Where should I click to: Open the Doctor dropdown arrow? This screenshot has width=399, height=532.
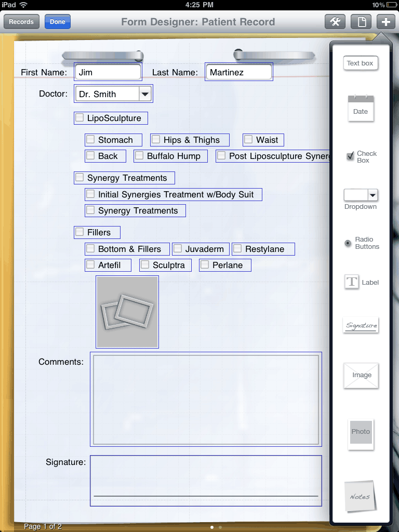145,94
